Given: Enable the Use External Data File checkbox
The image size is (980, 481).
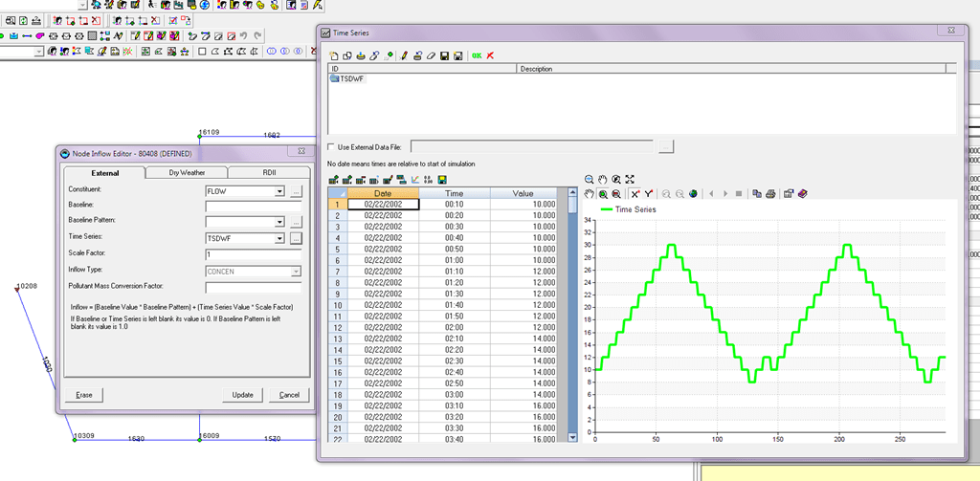Looking at the screenshot, I should coord(331,147).
